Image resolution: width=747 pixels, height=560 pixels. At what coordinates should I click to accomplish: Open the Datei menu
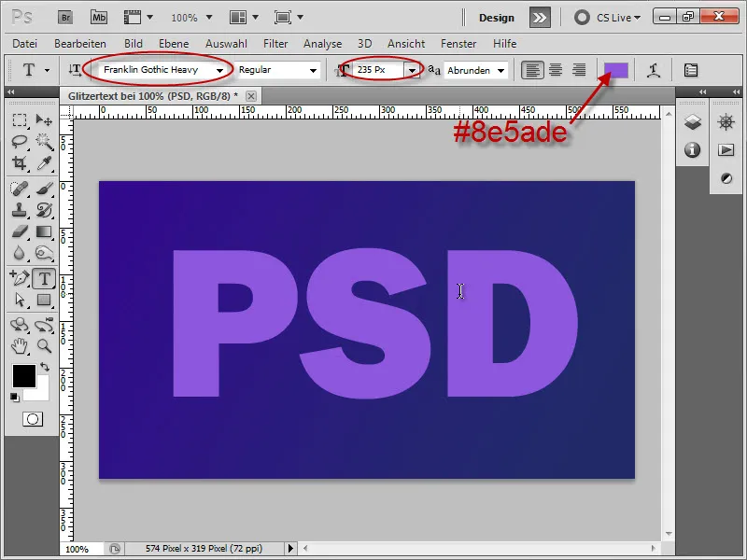click(x=25, y=44)
